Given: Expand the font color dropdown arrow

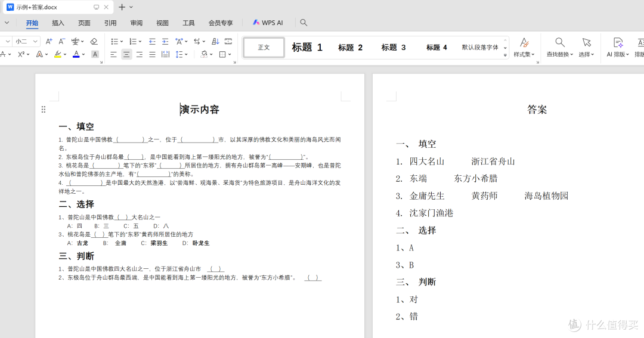Looking at the screenshot, I should pos(83,54).
